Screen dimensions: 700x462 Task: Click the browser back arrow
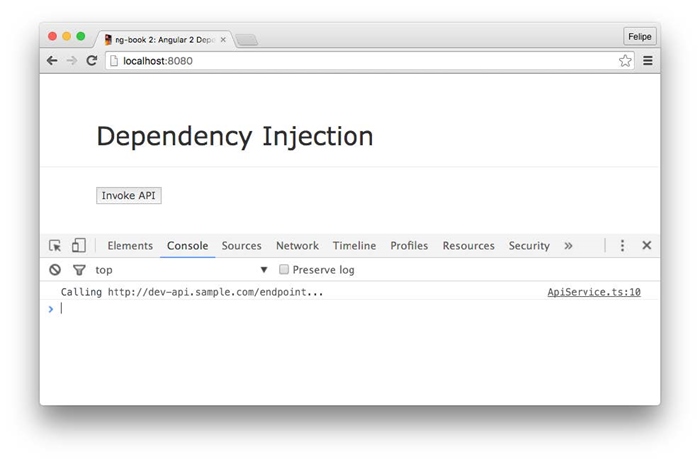[x=52, y=61]
